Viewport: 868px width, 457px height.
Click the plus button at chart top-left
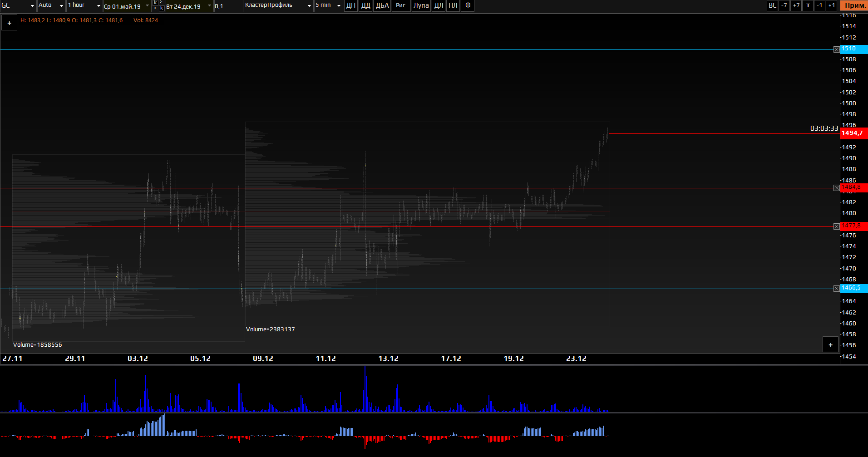9,23
